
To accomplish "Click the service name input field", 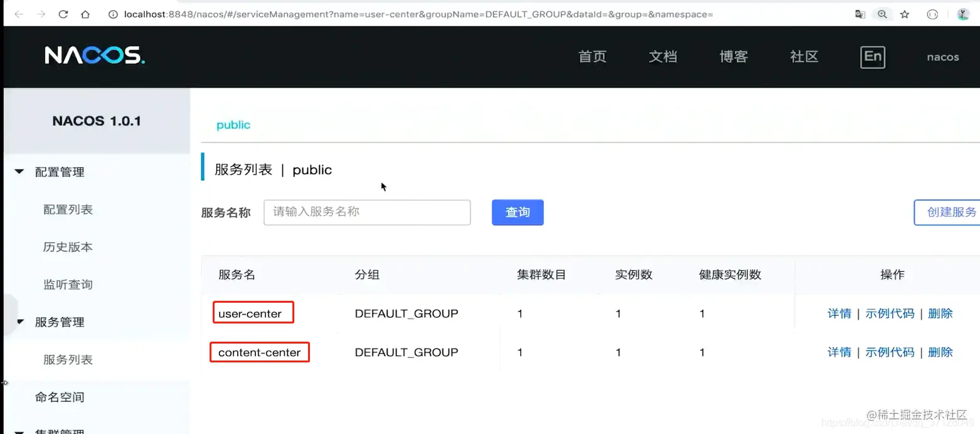I will 367,212.
